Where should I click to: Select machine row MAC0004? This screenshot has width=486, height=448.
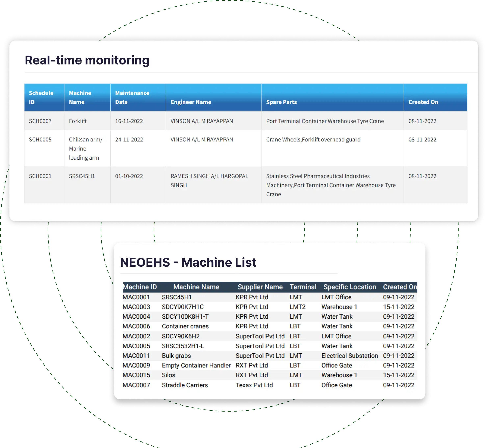pyautogui.click(x=270, y=317)
